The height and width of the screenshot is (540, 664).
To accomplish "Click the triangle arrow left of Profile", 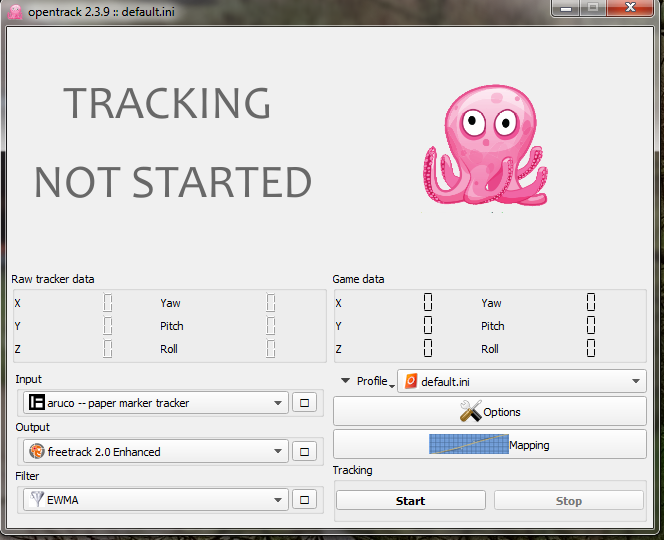I will [x=345, y=381].
